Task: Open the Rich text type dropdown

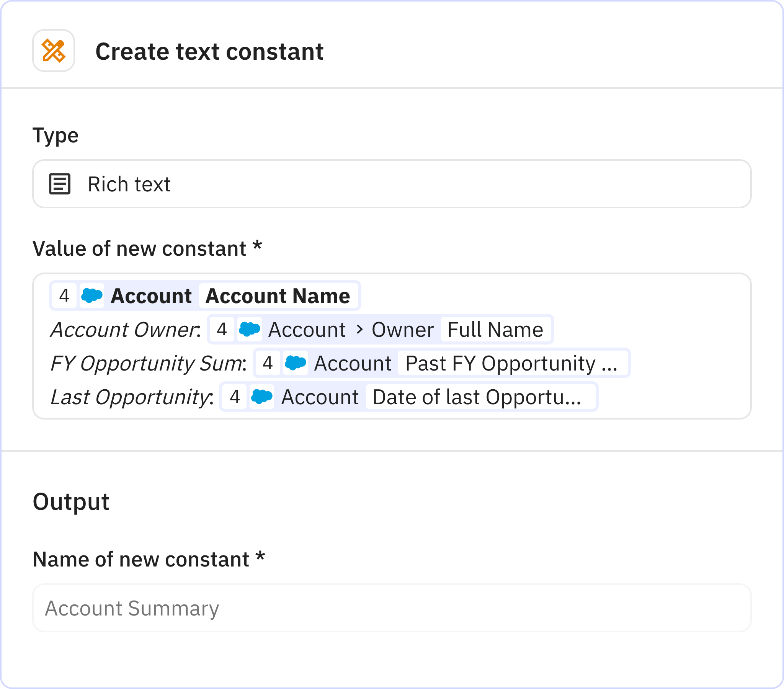Action: coord(392,184)
